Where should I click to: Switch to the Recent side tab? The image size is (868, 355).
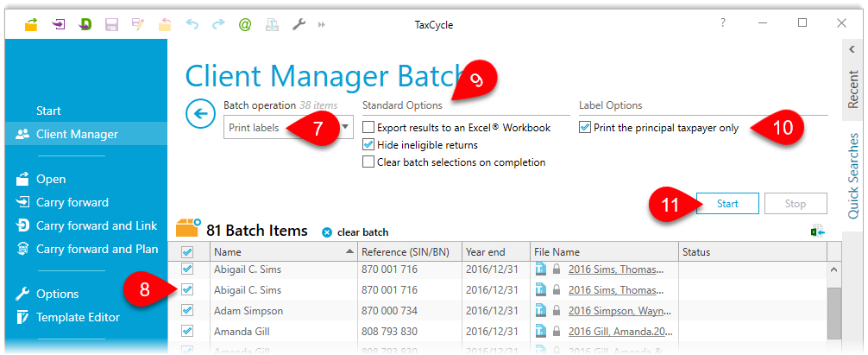[853, 90]
